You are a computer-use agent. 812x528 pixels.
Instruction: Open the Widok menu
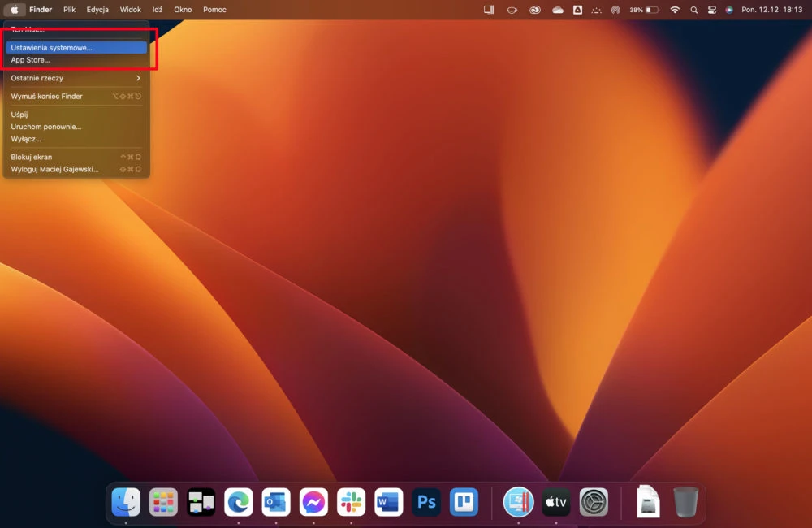pyautogui.click(x=130, y=9)
